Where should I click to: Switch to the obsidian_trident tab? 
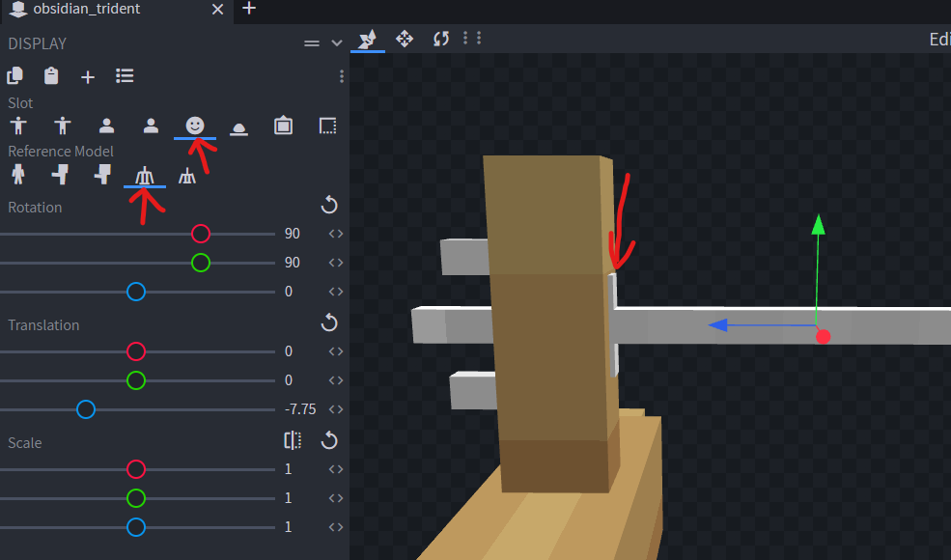tap(87, 9)
